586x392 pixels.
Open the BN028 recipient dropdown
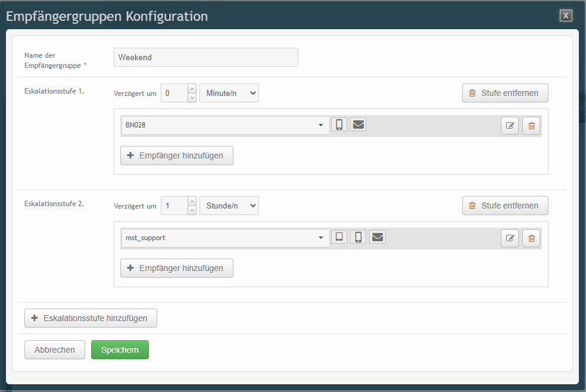(225, 125)
